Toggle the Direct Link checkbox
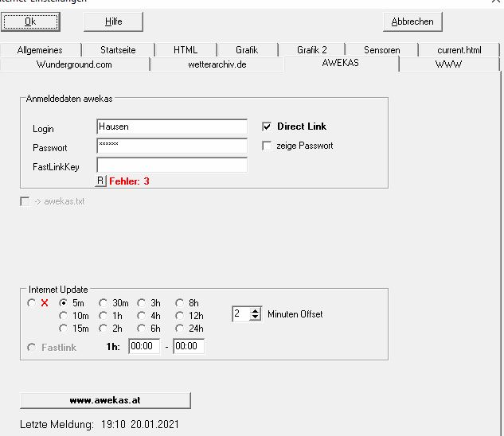 click(268, 127)
